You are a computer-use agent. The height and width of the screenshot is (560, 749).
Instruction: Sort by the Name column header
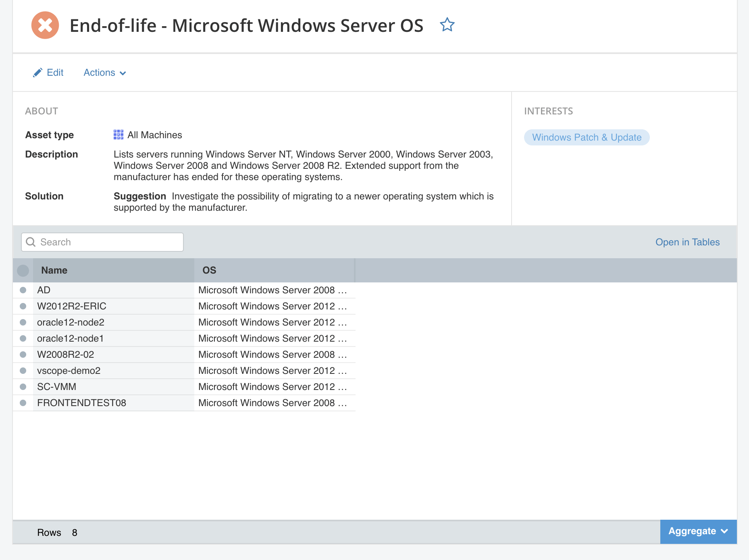pos(114,270)
